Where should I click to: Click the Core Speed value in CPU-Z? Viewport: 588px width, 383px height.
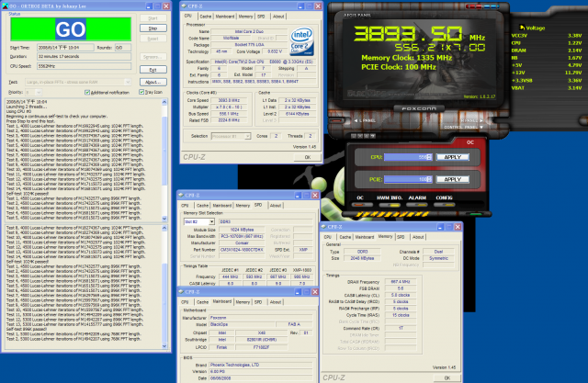229,100
